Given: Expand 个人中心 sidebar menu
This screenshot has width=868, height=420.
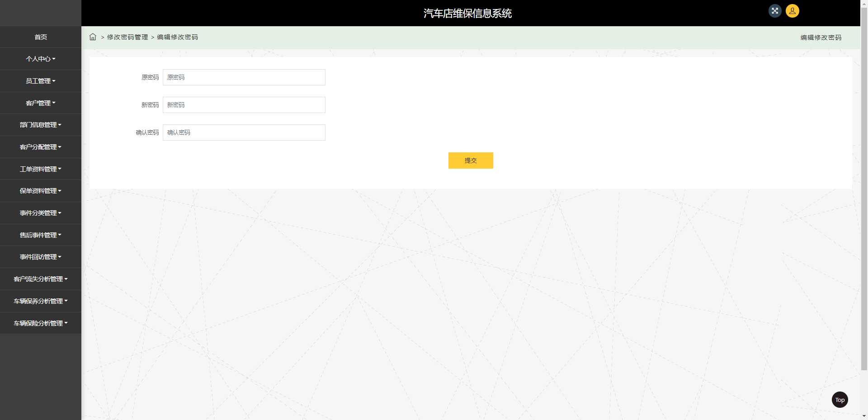Looking at the screenshot, I should click(x=41, y=59).
